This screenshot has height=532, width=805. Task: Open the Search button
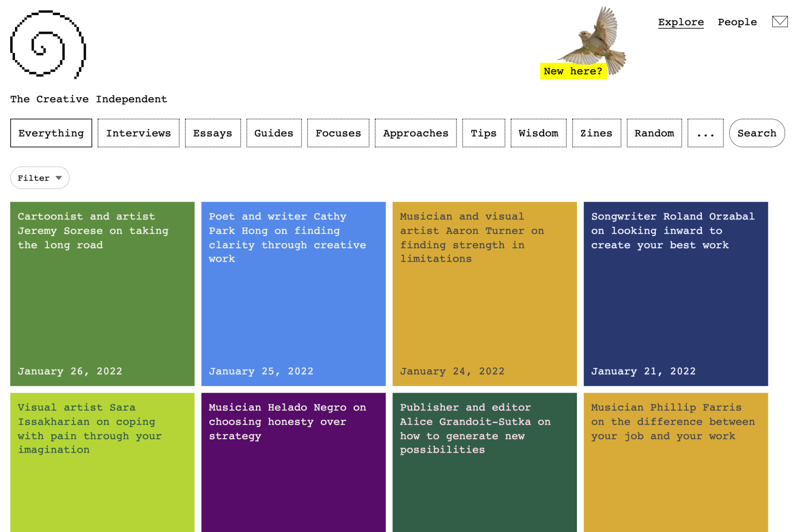tap(756, 134)
